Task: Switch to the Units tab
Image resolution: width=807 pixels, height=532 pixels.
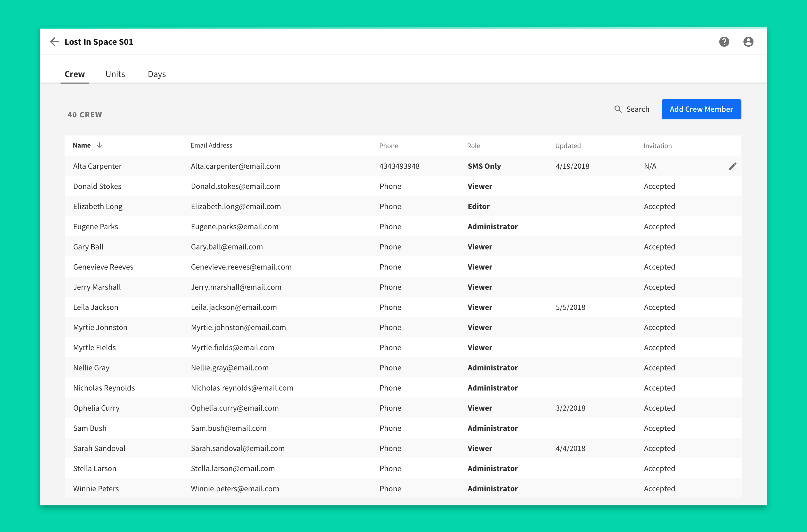Action: pyautogui.click(x=115, y=74)
